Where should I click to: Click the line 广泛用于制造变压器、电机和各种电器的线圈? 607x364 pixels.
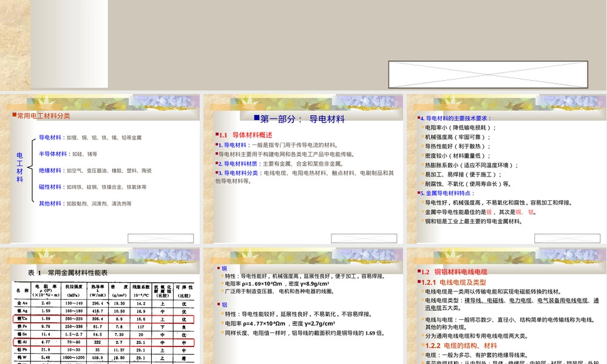(x=279, y=291)
